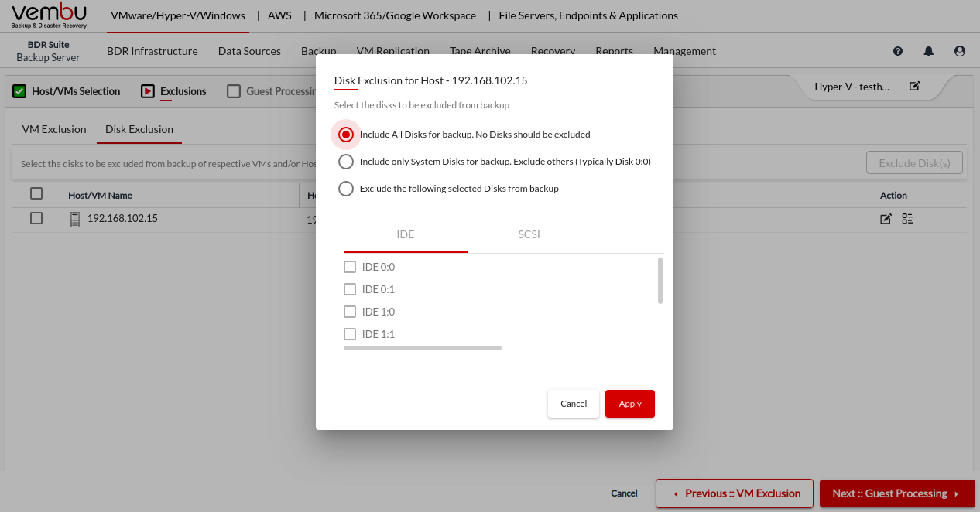Click the server icon beside 192.168.102.15
Viewport: 980px width, 512px height.
tap(75, 220)
